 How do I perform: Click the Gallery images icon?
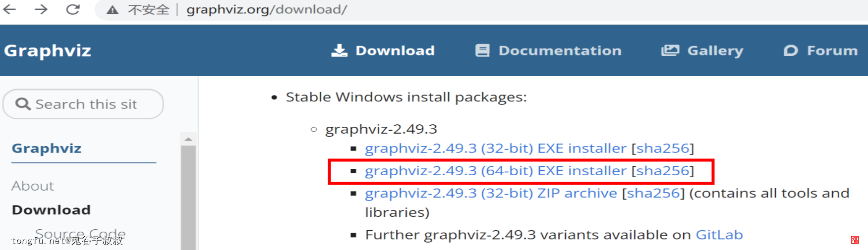(670, 50)
